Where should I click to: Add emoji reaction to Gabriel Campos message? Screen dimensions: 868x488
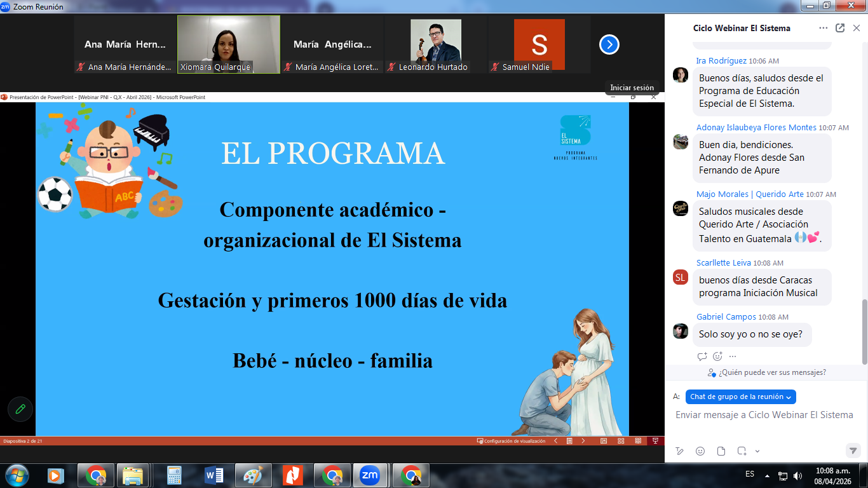point(717,356)
